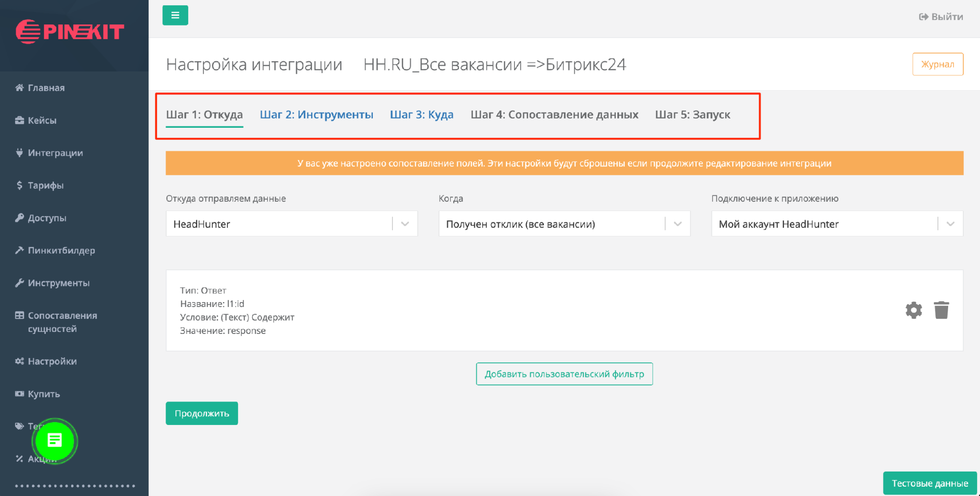The width and height of the screenshot is (980, 496).
Task: Click the hamburger menu toggle button
Action: click(x=175, y=15)
